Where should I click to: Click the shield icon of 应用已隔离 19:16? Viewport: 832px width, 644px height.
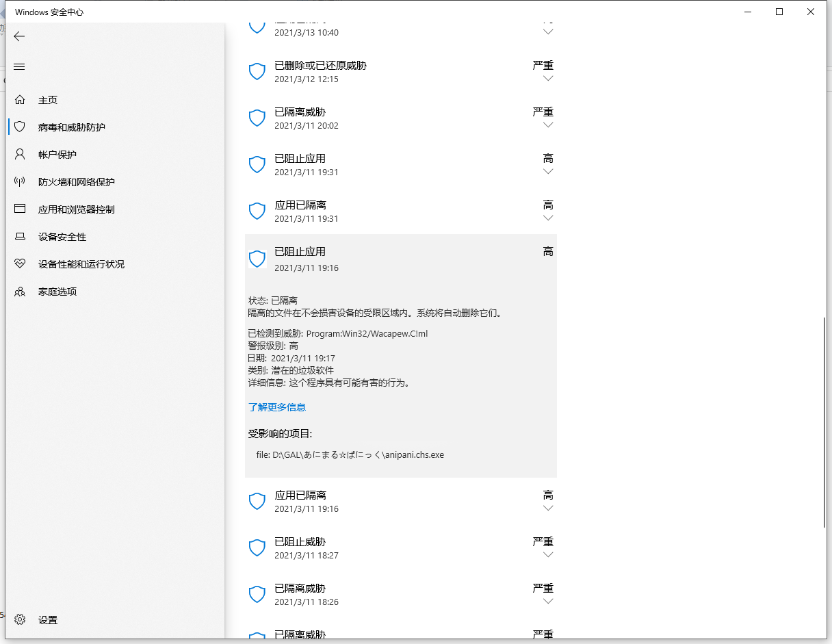(257, 501)
